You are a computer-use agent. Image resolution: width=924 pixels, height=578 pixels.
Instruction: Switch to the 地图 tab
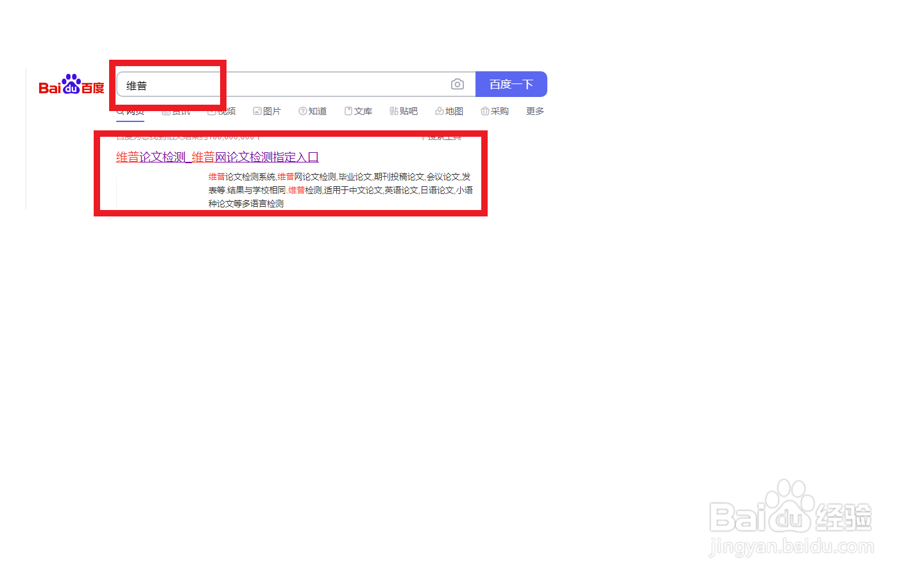point(449,111)
